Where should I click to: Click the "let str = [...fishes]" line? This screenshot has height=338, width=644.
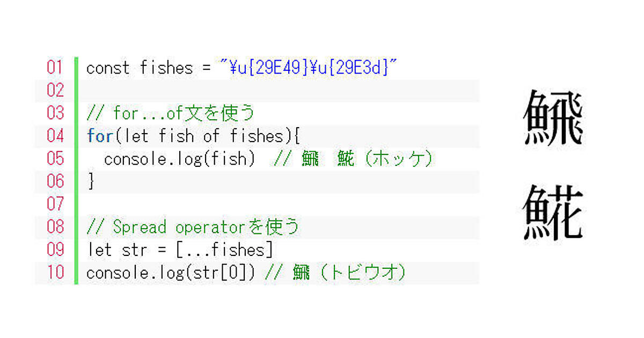(180, 250)
